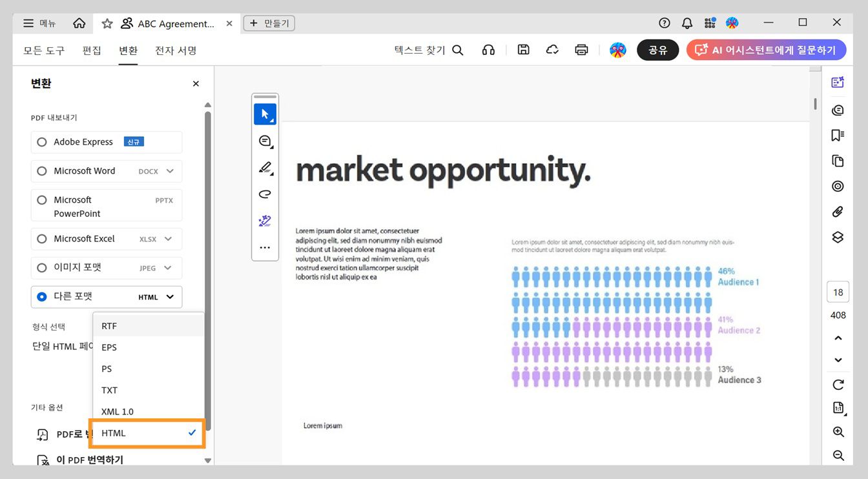Switch to the 편집 tab
868x479 pixels.
(x=92, y=50)
